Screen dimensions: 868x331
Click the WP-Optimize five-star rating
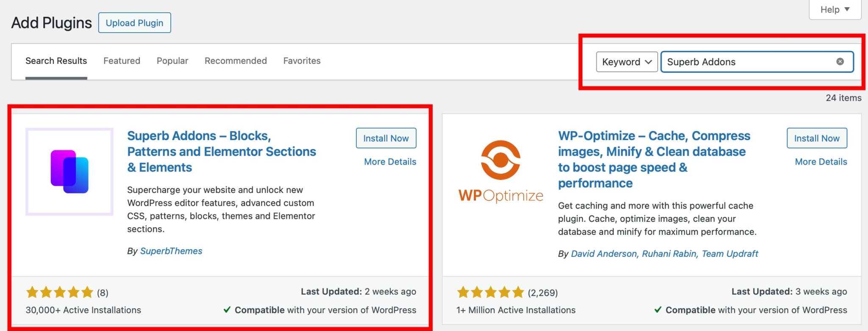tap(490, 292)
